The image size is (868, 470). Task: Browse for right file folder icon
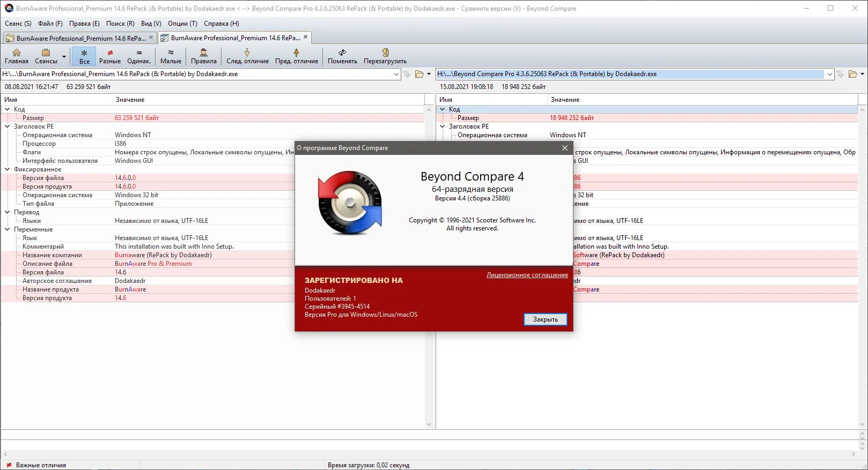[853, 74]
